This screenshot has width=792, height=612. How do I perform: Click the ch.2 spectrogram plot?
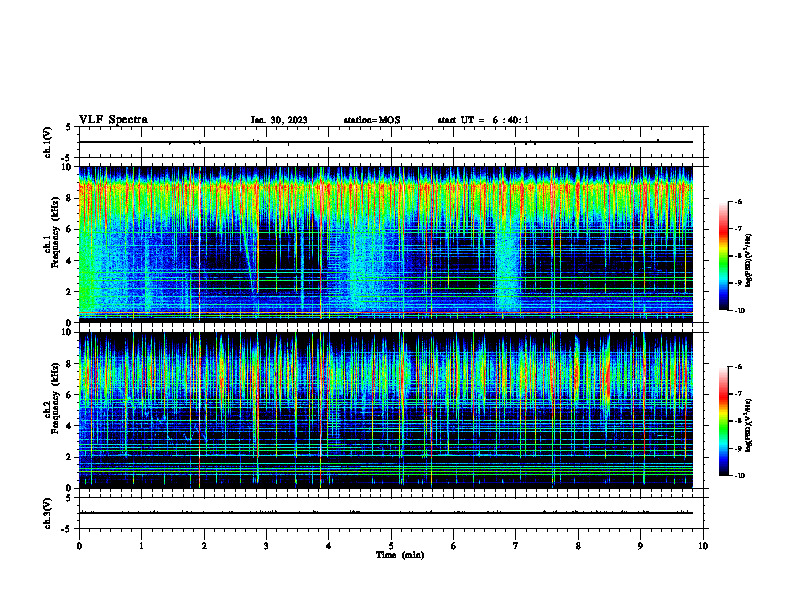pos(386,410)
